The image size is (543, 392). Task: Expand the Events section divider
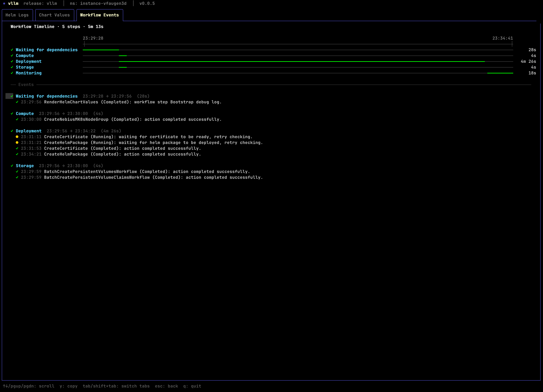tap(26, 85)
